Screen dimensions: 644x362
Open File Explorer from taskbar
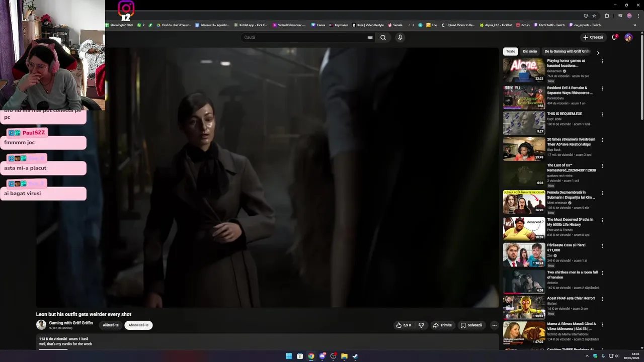[344, 356]
